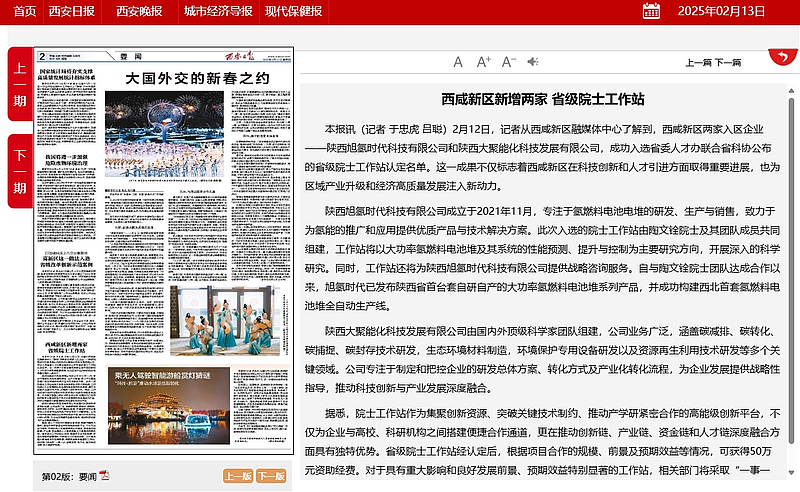Screen dimensions: 800x492
Task: Click the dancers photo on newspaper page
Action: pyautogui.click(x=225, y=321)
